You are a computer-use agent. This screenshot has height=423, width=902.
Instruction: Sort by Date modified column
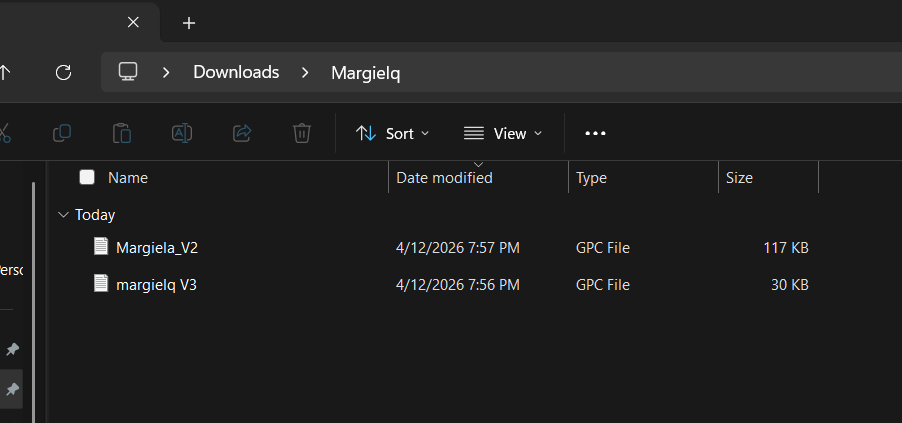[x=444, y=178]
